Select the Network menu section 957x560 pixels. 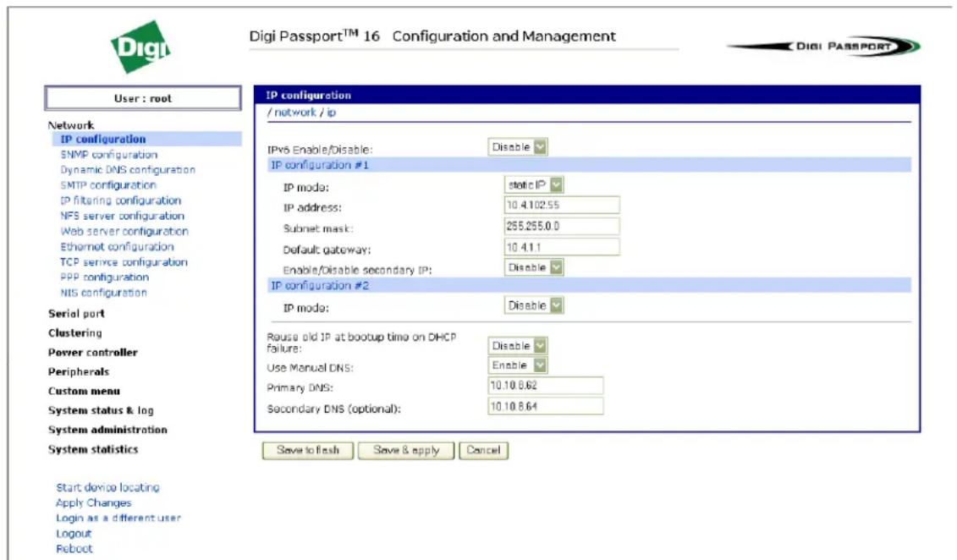click(x=71, y=125)
